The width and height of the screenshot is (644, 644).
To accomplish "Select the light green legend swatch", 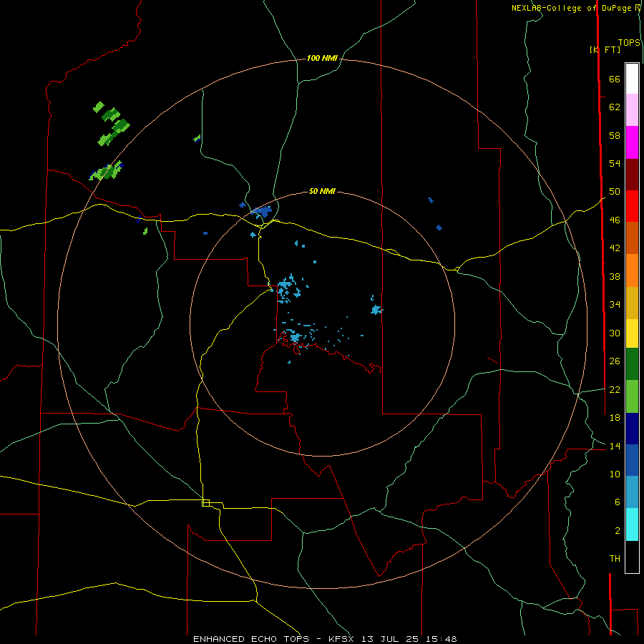I will [x=632, y=396].
